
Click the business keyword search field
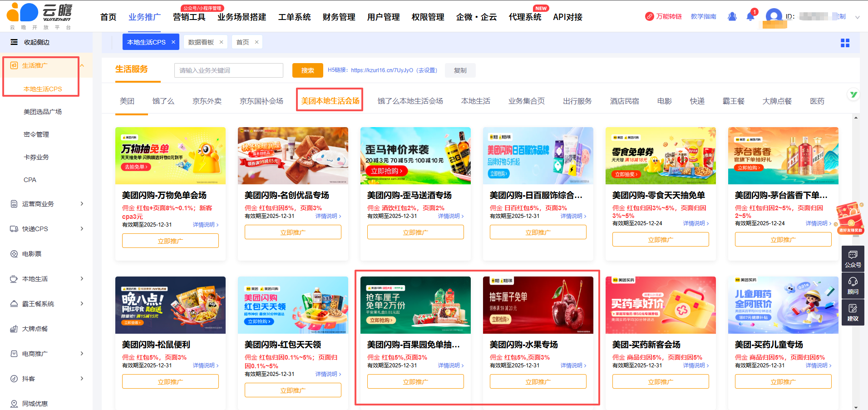point(228,70)
